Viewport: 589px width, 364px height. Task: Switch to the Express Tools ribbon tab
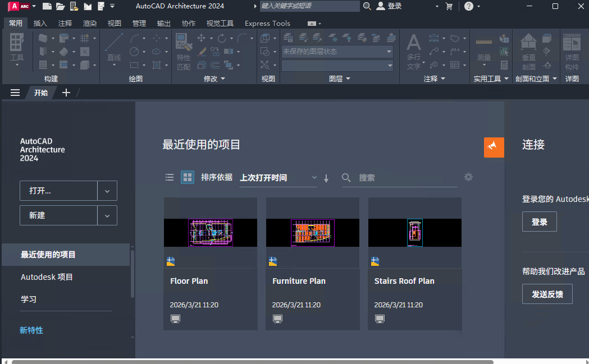pyautogui.click(x=267, y=23)
